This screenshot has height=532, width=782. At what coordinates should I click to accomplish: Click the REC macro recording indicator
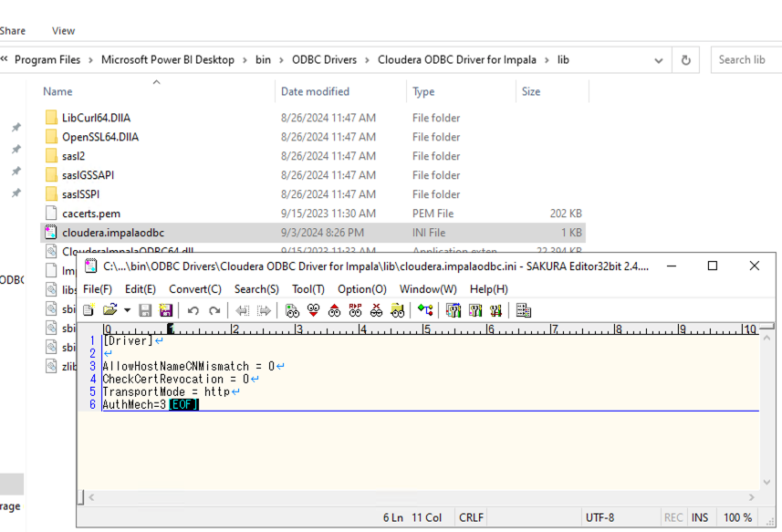pyautogui.click(x=673, y=517)
